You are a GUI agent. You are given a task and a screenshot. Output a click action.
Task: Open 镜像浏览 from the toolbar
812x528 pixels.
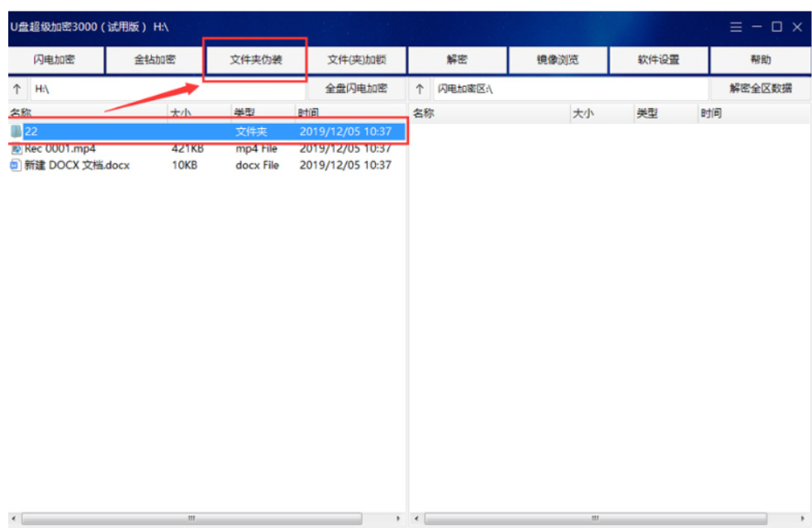[558, 60]
